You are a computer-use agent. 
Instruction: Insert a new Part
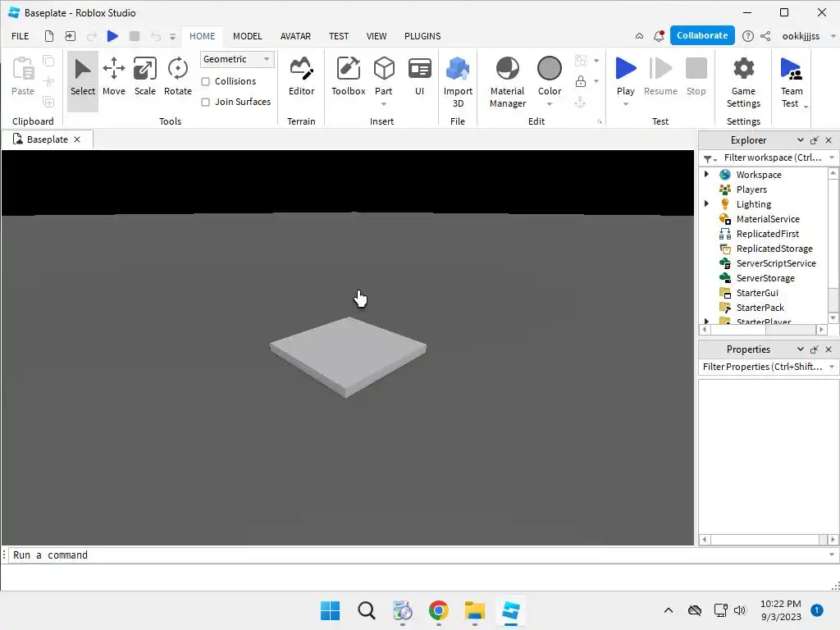[384, 75]
